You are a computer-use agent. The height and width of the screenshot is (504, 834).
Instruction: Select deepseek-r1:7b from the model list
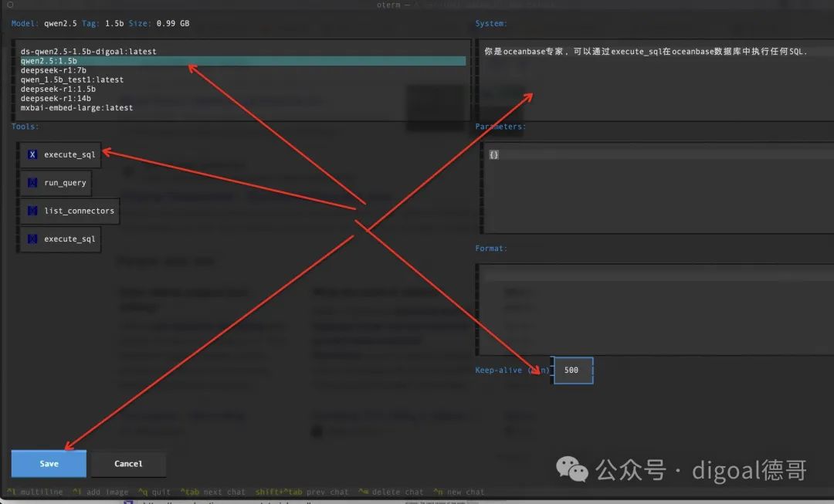(53, 70)
